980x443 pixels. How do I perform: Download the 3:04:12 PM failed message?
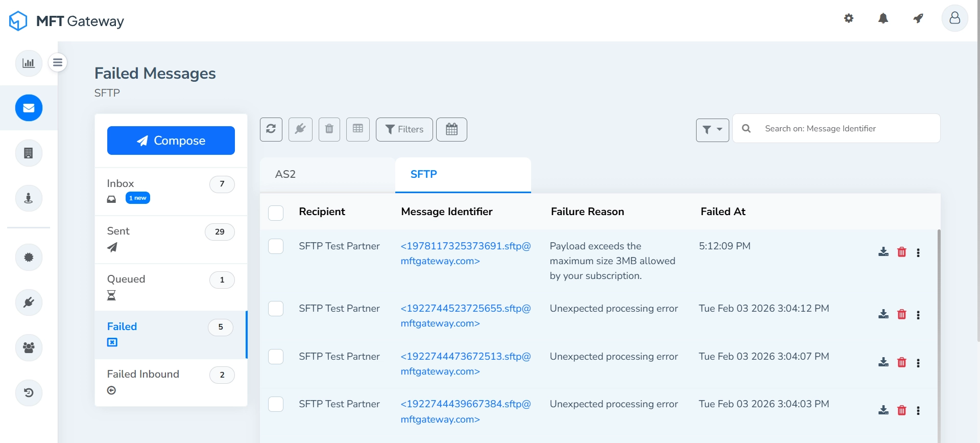pos(883,314)
